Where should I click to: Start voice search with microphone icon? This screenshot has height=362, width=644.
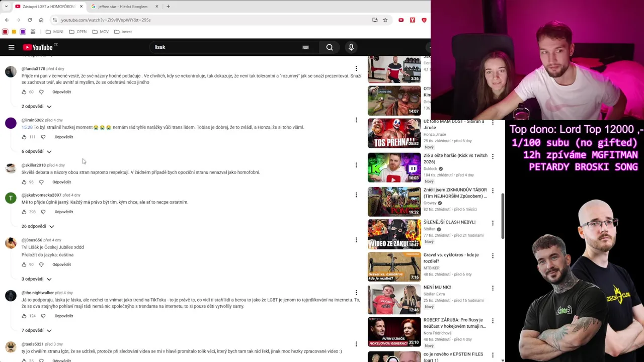(x=351, y=47)
